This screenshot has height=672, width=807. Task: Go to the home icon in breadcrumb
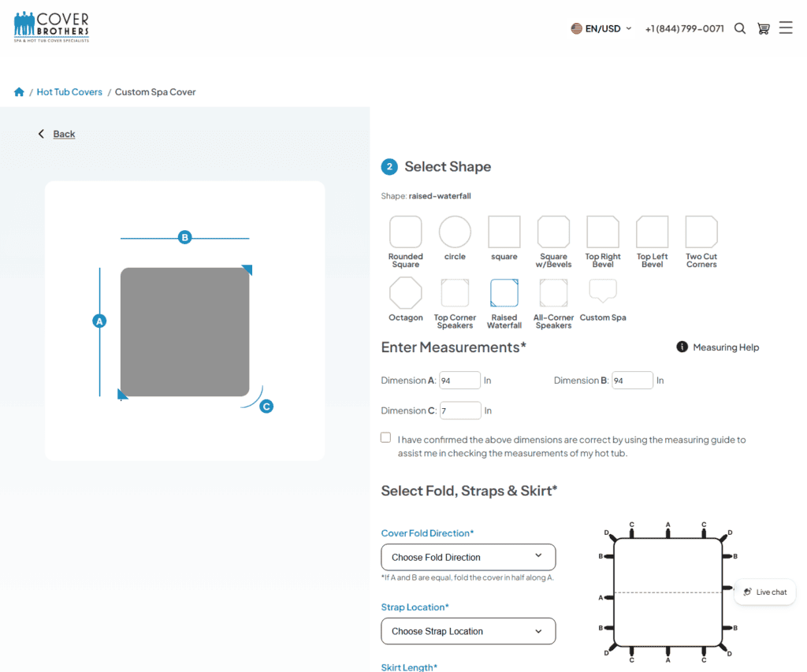[19, 92]
